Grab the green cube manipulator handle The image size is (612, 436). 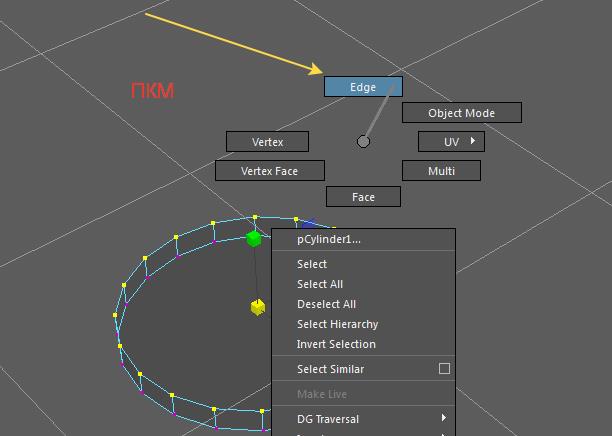pos(254,238)
